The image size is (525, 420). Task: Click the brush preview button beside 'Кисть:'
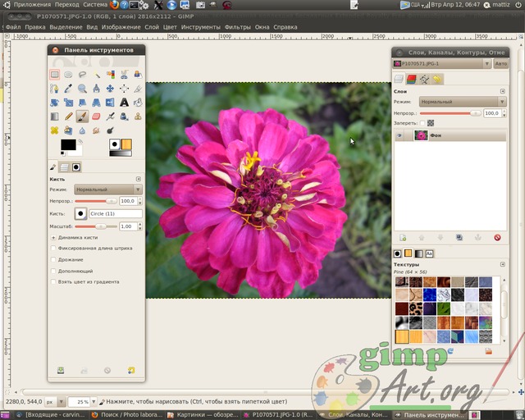click(x=80, y=213)
